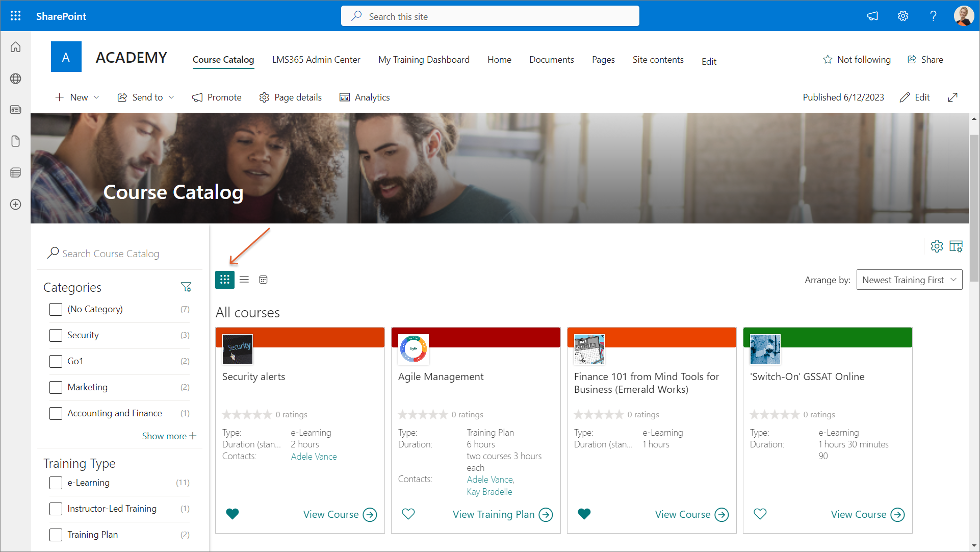Open the megaphone announcements icon
The image size is (980, 552).
tap(872, 16)
